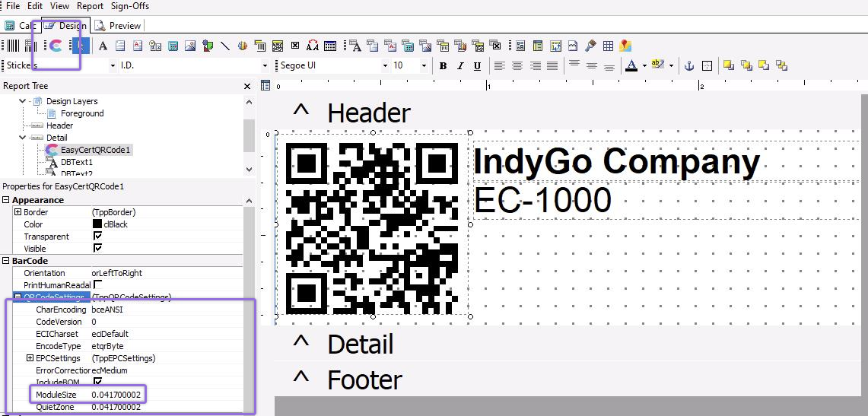Screen dimensions: 868x416
Task: Expand the Border property node
Action: click(x=17, y=212)
